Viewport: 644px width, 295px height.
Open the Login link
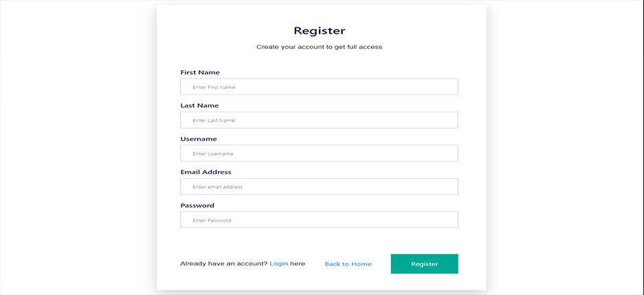tap(278, 264)
